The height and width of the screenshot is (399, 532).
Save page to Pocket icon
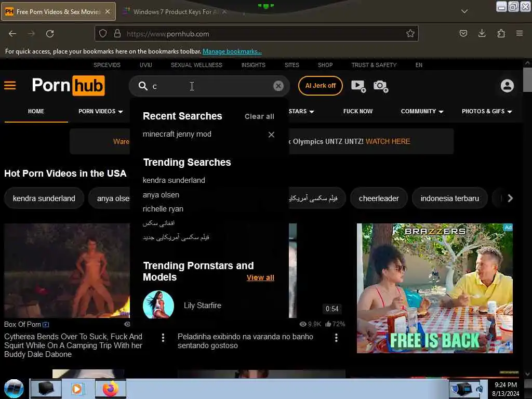pyautogui.click(x=463, y=33)
